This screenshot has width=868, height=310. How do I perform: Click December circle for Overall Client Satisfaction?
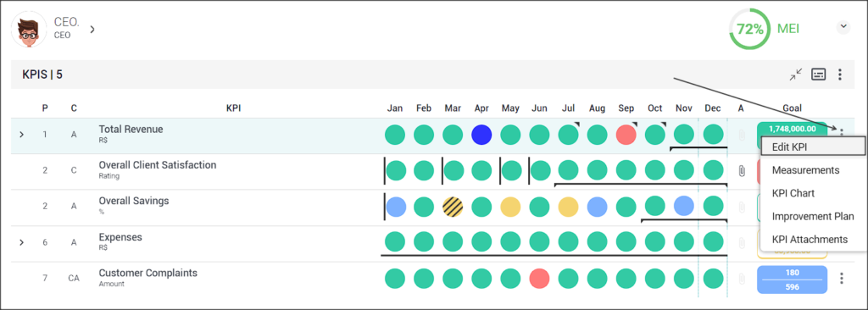(x=713, y=170)
